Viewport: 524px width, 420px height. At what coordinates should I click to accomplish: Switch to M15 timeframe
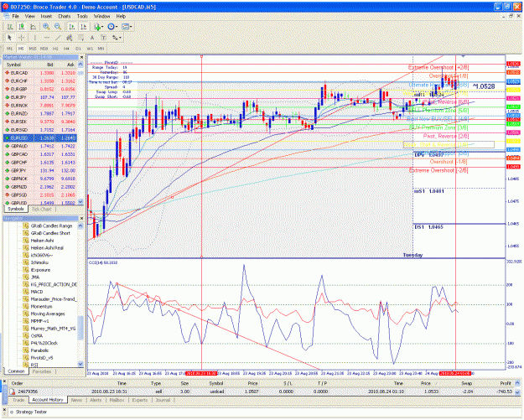point(33,49)
